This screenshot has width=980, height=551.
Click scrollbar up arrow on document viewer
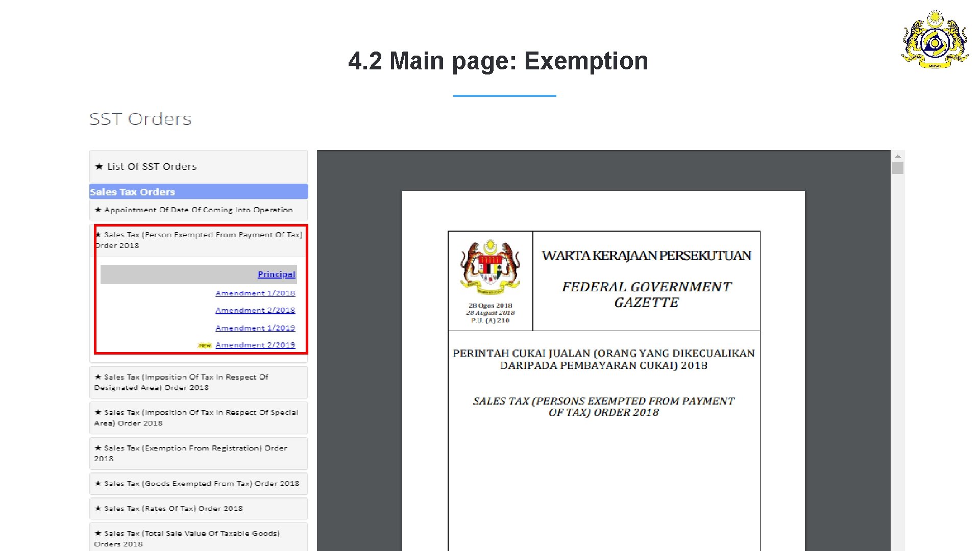click(897, 156)
